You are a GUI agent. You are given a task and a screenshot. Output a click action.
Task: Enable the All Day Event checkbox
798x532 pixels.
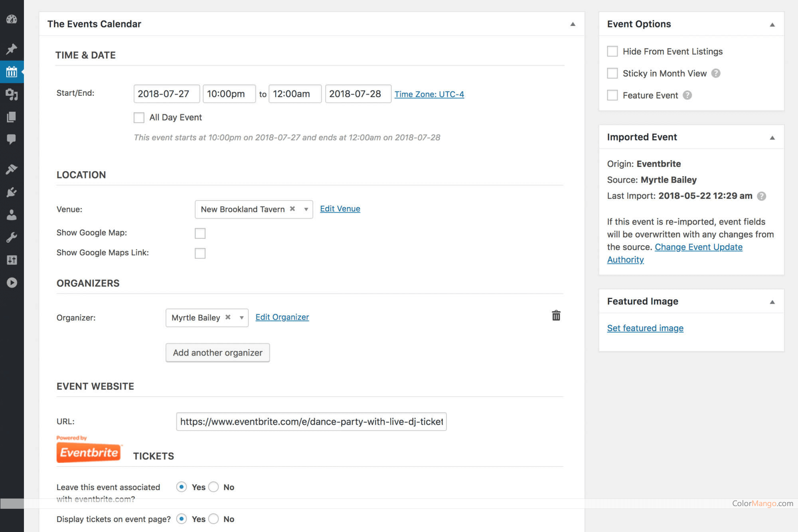pos(139,118)
